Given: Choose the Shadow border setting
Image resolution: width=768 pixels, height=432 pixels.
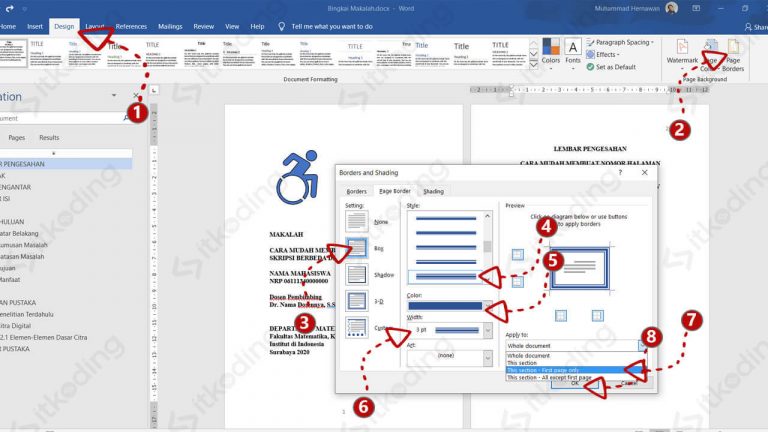Looking at the screenshot, I should (x=357, y=275).
